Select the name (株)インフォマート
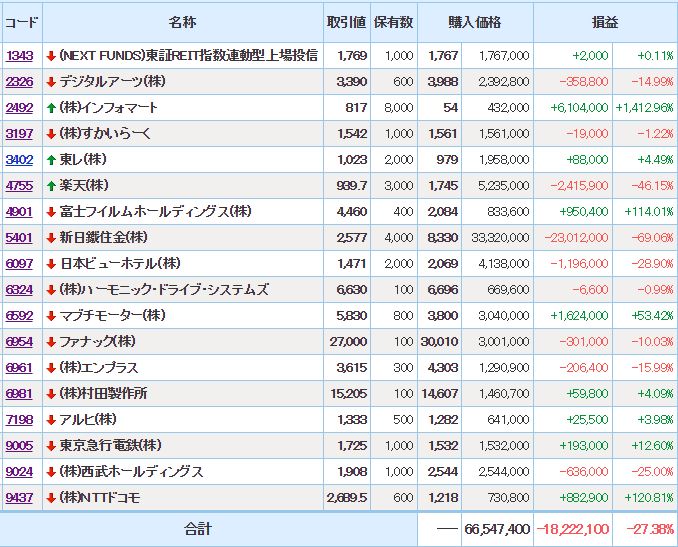Image resolution: width=678 pixels, height=547 pixels. coord(109,107)
